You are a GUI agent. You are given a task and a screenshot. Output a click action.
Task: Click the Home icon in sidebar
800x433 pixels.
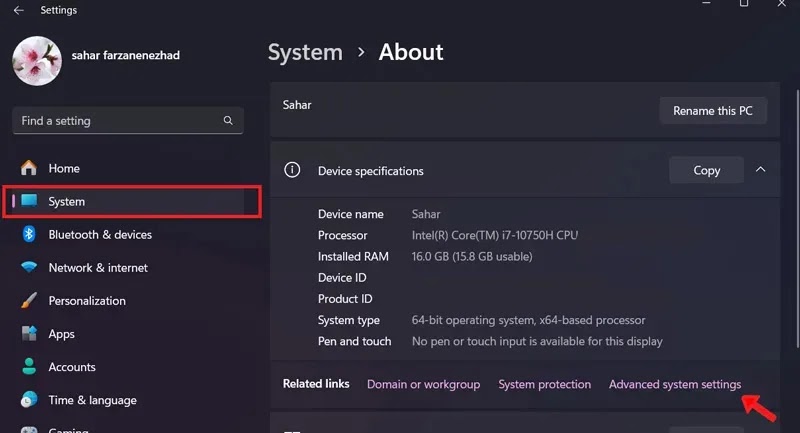[x=29, y=168]
